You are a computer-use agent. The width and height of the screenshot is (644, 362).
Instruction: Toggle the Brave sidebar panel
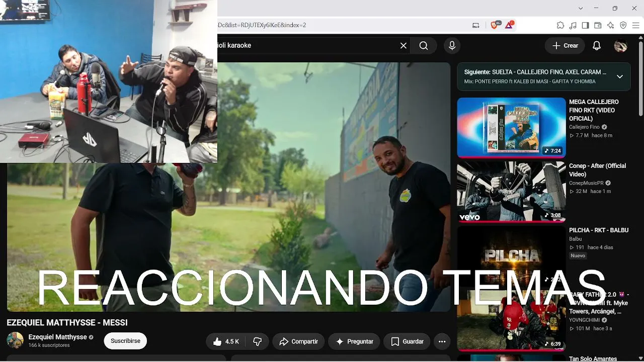[x=586, y=25]
